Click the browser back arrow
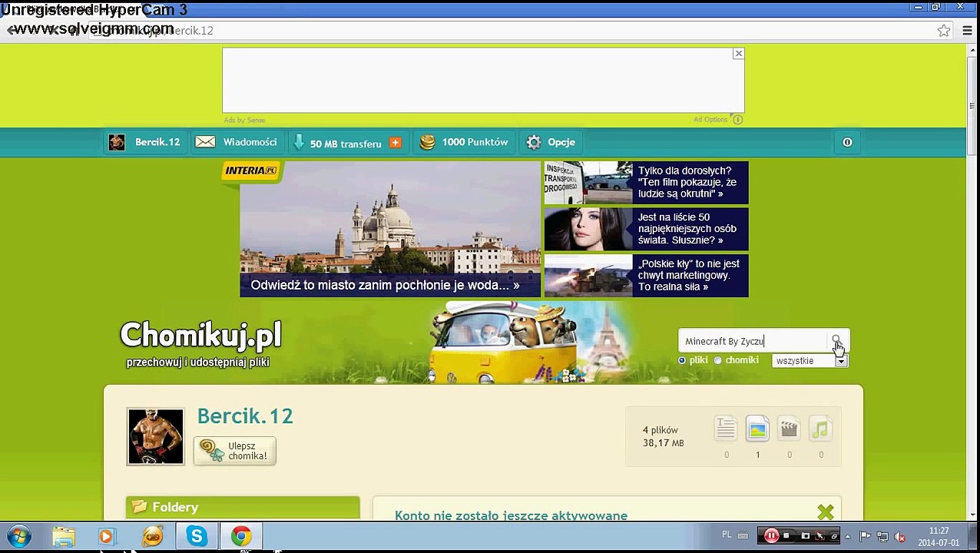This screenshot has width=980, height=553. pyautogui.click(x=12, y=31)
